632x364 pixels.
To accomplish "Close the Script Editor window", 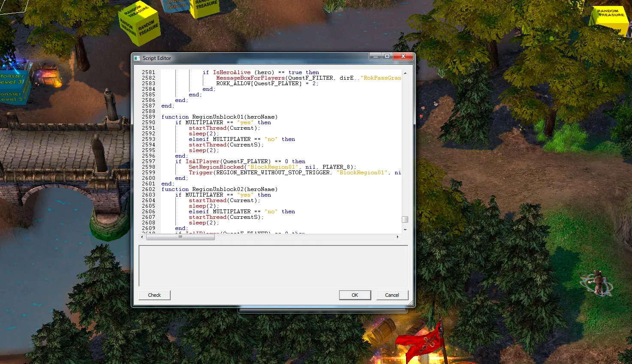I will 403,57.
